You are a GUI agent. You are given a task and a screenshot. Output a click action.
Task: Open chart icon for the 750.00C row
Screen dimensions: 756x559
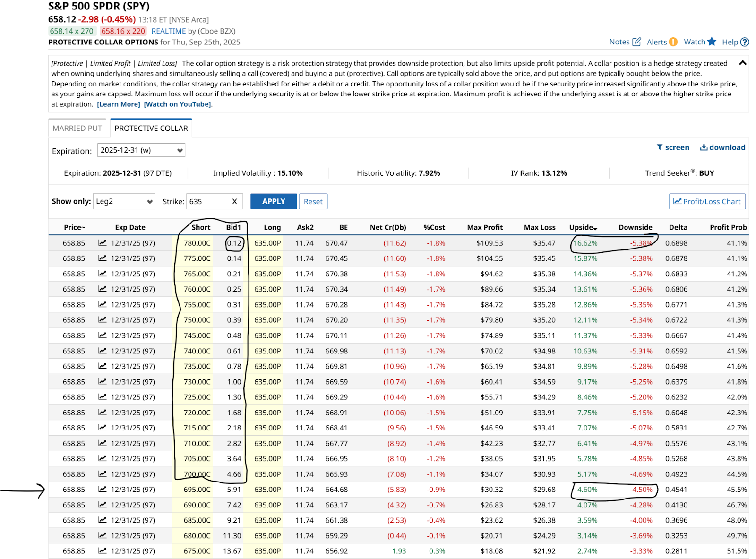(x=102, y=320)
